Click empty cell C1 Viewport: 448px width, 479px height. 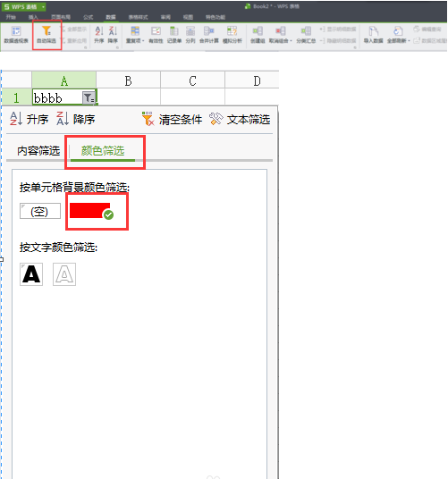click(x=192, y=97)
